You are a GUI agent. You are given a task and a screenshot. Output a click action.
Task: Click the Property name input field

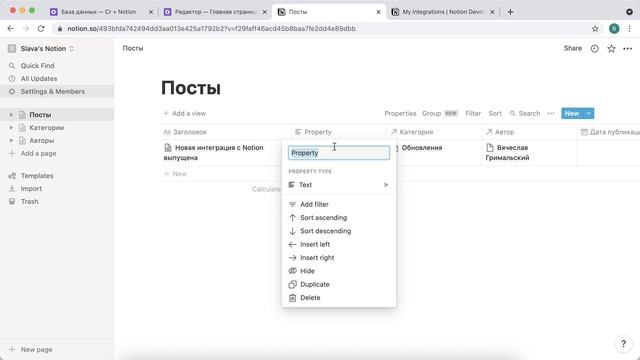pos(339,153)
